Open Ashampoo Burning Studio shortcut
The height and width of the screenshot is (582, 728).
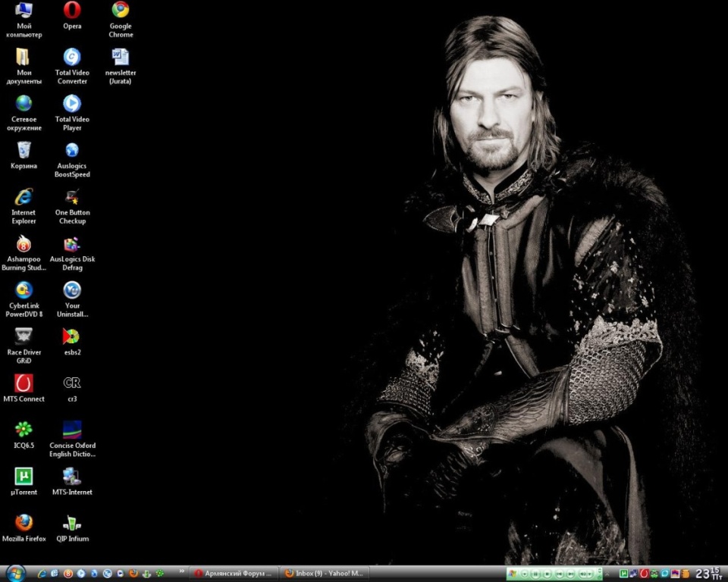tap(24, 244)
